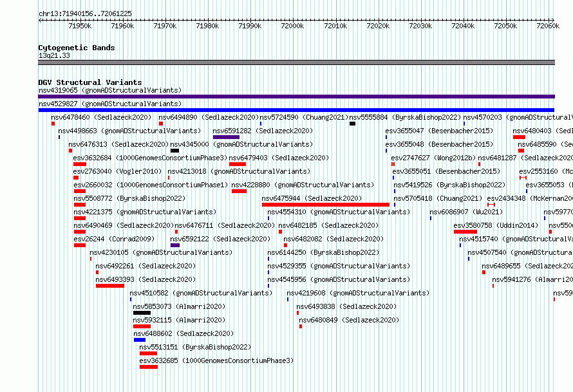Open nsv6086907 (Wu2021) variant

[466, 212]
